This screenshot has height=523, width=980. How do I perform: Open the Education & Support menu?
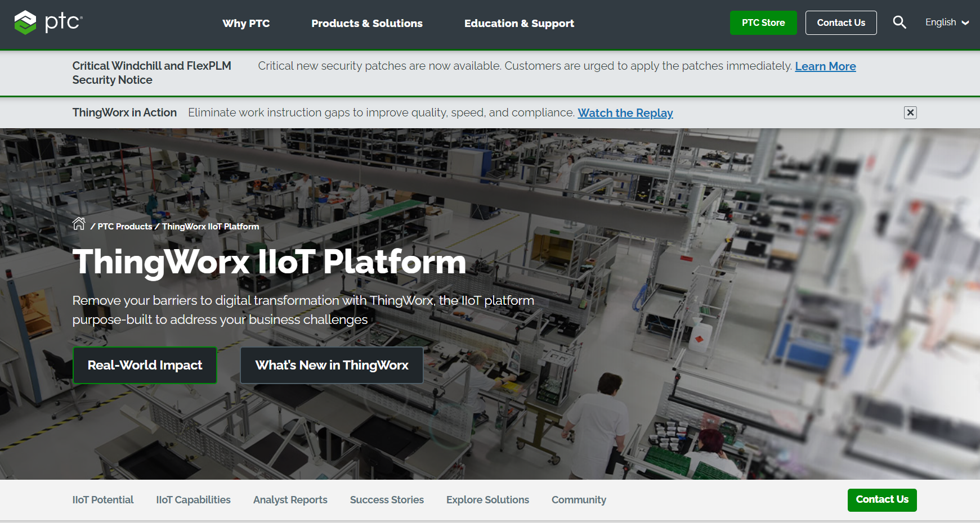(x=519, y=23)
